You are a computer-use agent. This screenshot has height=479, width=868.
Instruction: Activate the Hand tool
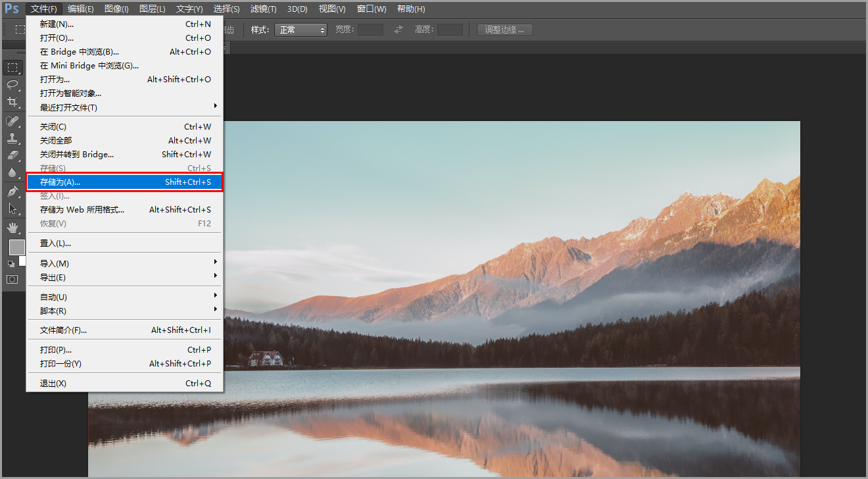click(12, 228)
